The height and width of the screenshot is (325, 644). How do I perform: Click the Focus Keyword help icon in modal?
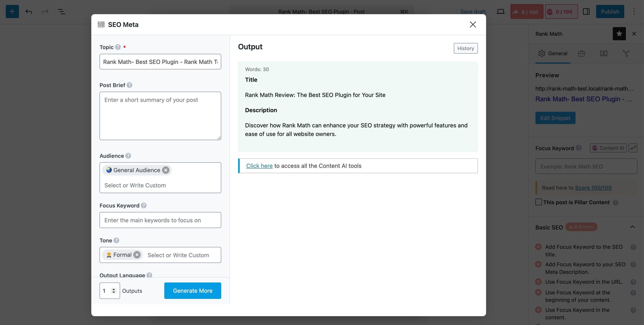tap(144, 206)
